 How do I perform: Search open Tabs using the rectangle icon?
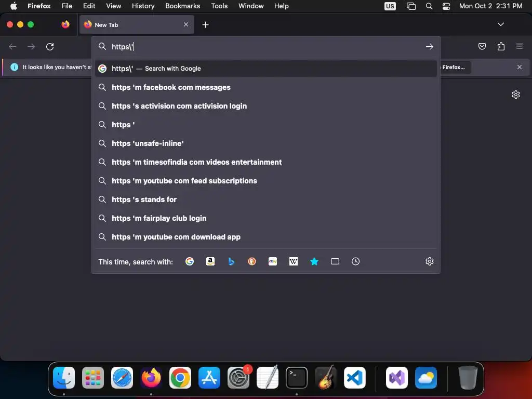(335, 261)
